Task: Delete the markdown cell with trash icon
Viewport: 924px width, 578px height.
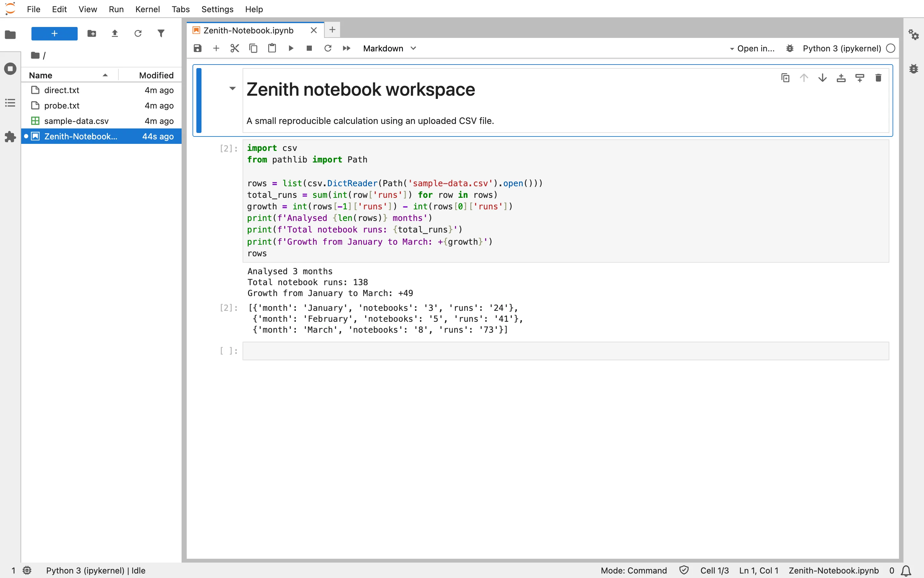Action: tap(878, 78)
